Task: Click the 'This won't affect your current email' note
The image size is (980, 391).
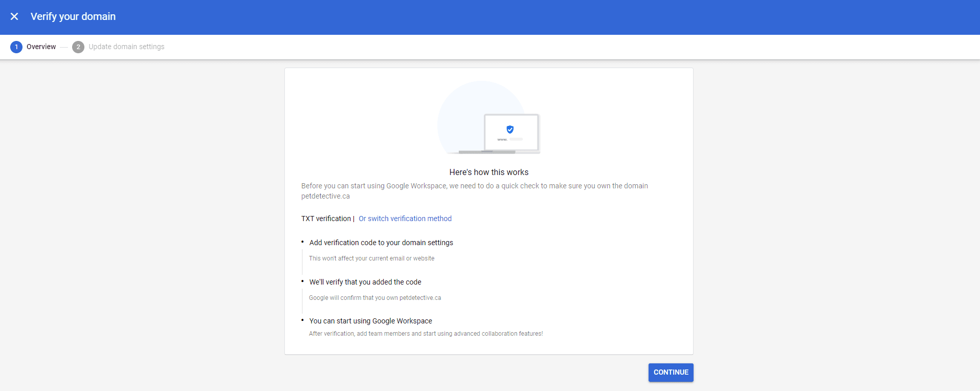Action: point(371,258)
